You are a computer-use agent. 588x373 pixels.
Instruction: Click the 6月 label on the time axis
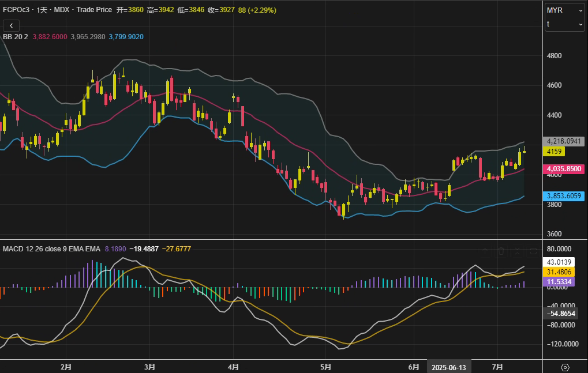point(414,367)
